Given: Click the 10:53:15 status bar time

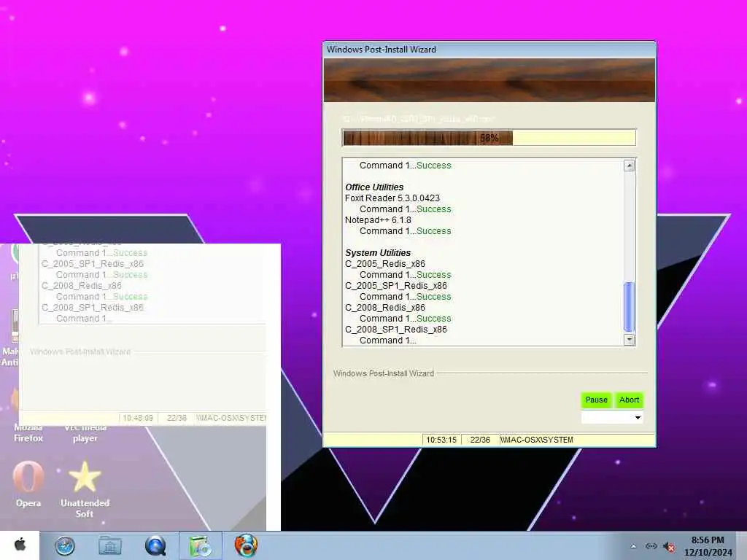Looking at the screenshot, I should (x=441, y=440).
